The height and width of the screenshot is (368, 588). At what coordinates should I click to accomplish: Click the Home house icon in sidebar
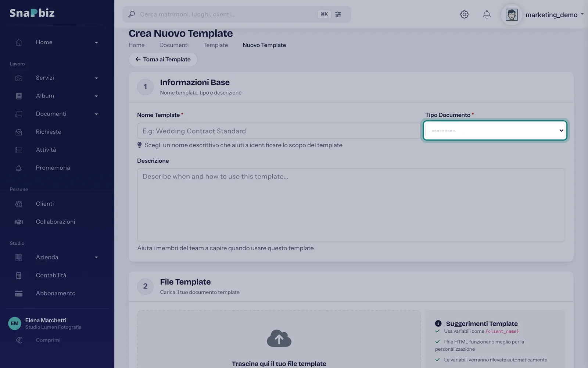[x=19, y=42]
